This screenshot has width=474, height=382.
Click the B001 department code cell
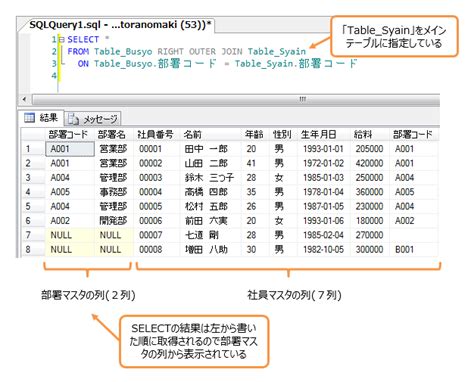[414, 249]
